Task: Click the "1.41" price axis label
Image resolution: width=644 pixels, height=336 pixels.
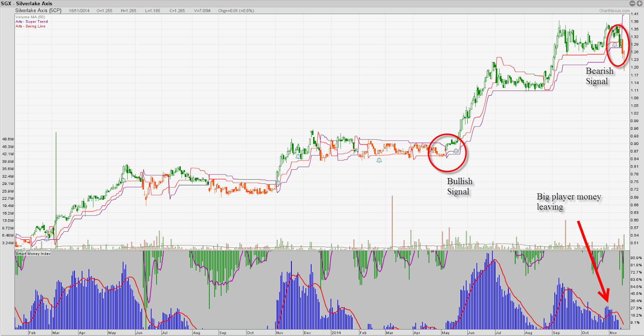Action: (x=635, y=14)
